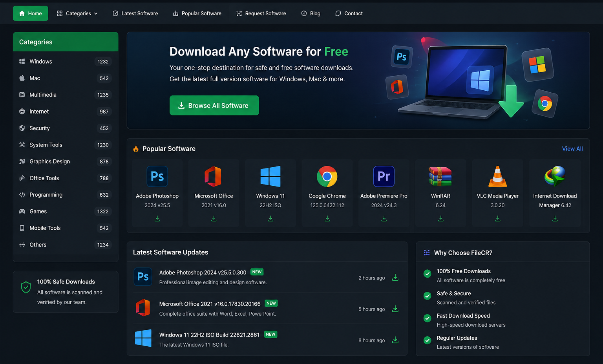
Task: Open the Mobile Tools category
Action: [x=66, y=228]
